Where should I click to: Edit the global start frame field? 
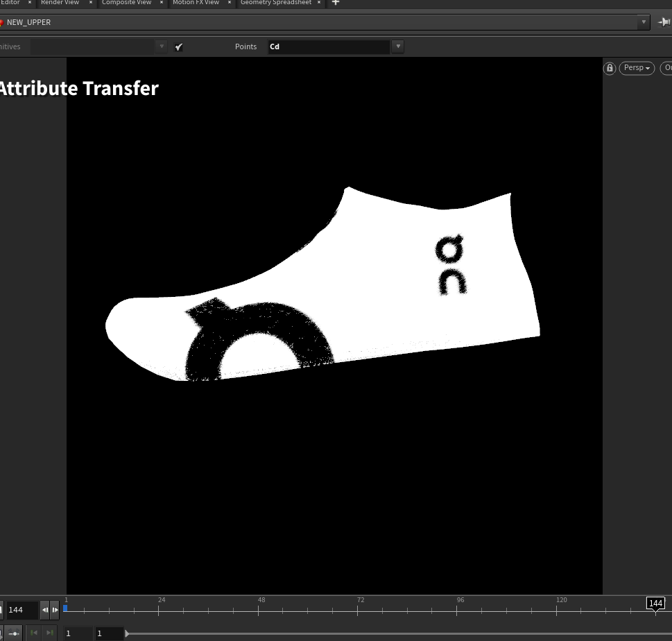[x=78, y=633]
